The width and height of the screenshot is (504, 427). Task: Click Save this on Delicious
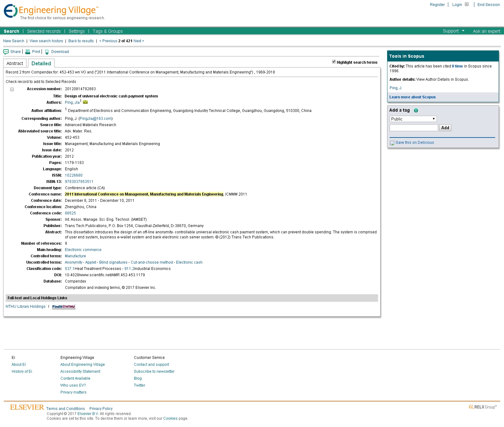[415, 143]
